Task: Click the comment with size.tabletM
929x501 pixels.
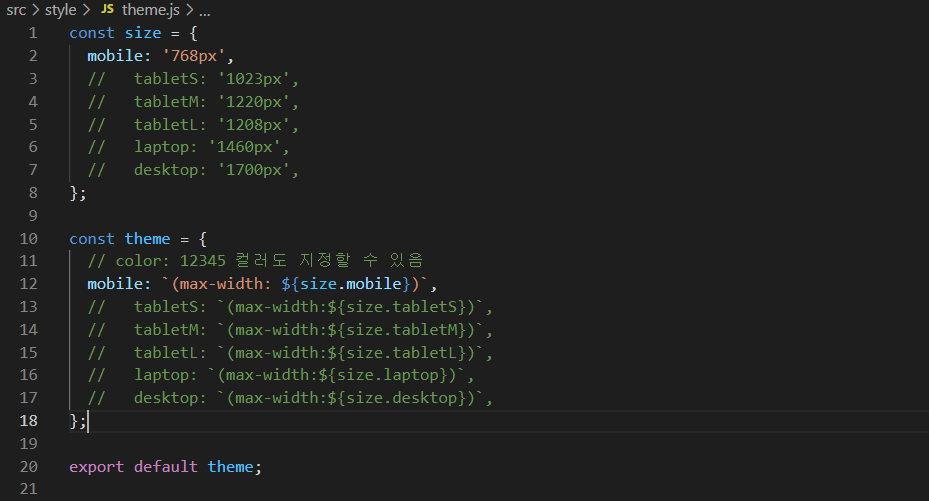Action: (290, 330)
